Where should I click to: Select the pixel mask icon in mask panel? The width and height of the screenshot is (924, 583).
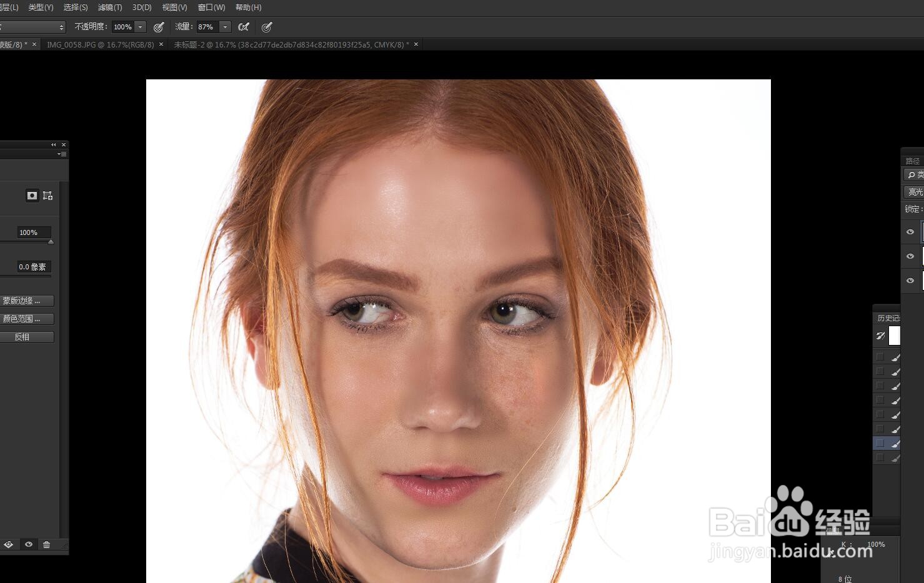(32, 196)
